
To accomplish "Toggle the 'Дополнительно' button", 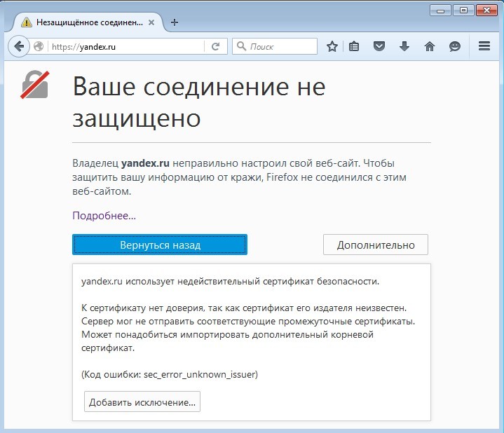I will pyautogui.click(x=376, y=245).
